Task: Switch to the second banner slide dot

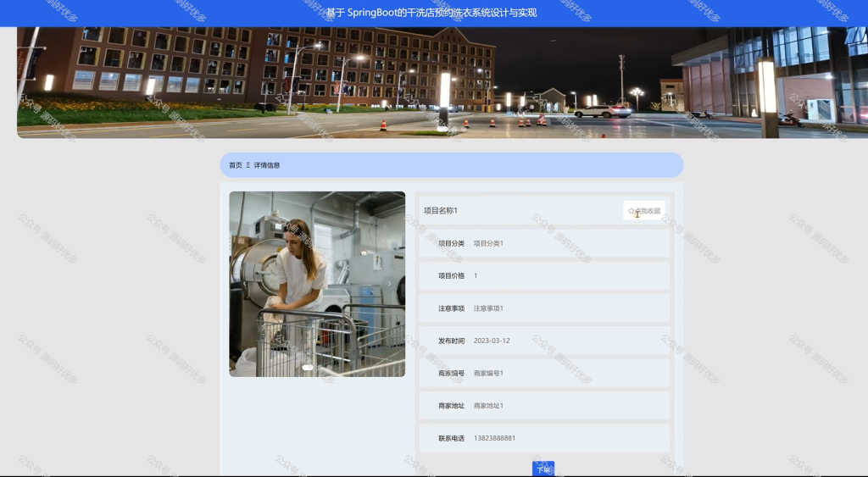Action: pos(454,129)
